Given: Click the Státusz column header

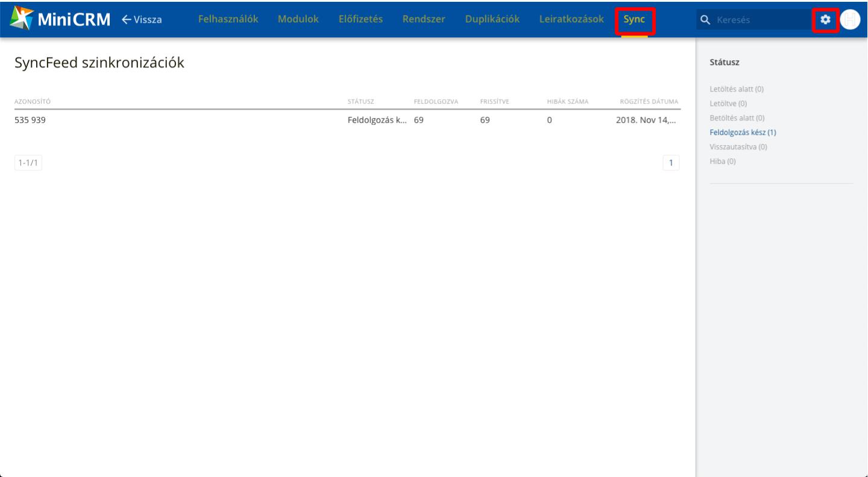Looking at the screenshot, I should (361, 101).
